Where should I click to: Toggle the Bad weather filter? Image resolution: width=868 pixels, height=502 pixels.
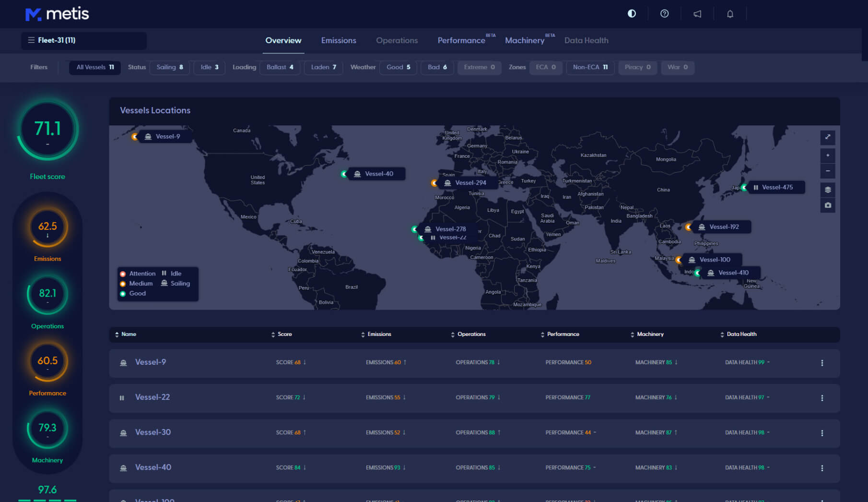tap(437, 67)
